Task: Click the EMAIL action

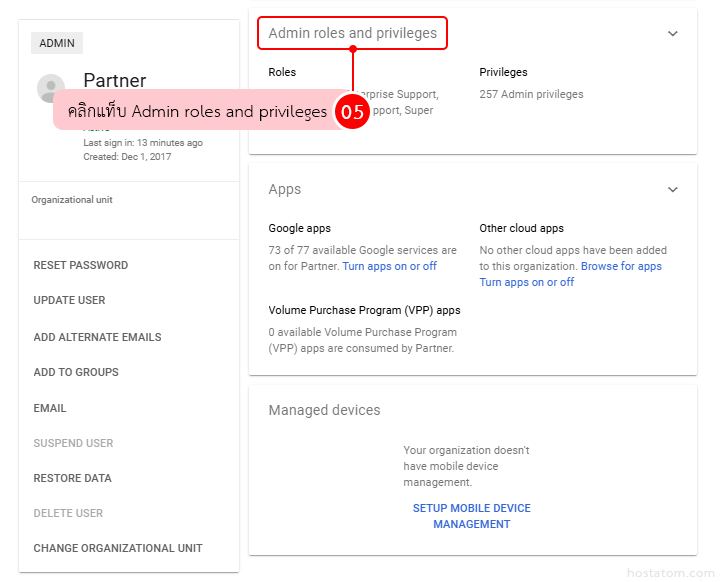Action: [50, 408]
